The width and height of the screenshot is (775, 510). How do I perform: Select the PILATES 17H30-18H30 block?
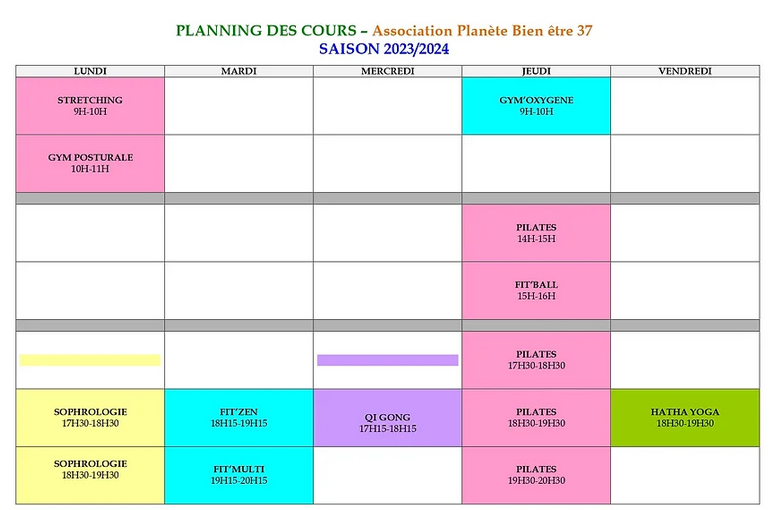point(536,360)
